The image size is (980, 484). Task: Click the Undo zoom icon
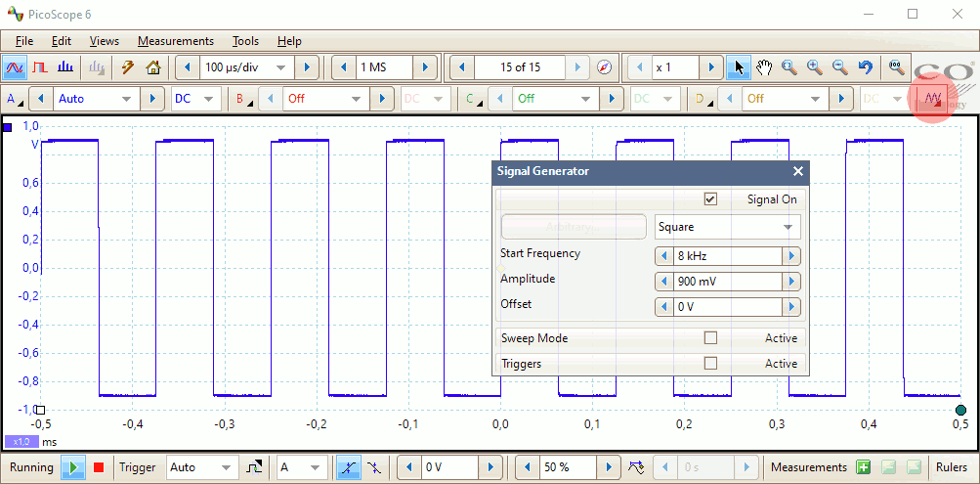point(865,67)
